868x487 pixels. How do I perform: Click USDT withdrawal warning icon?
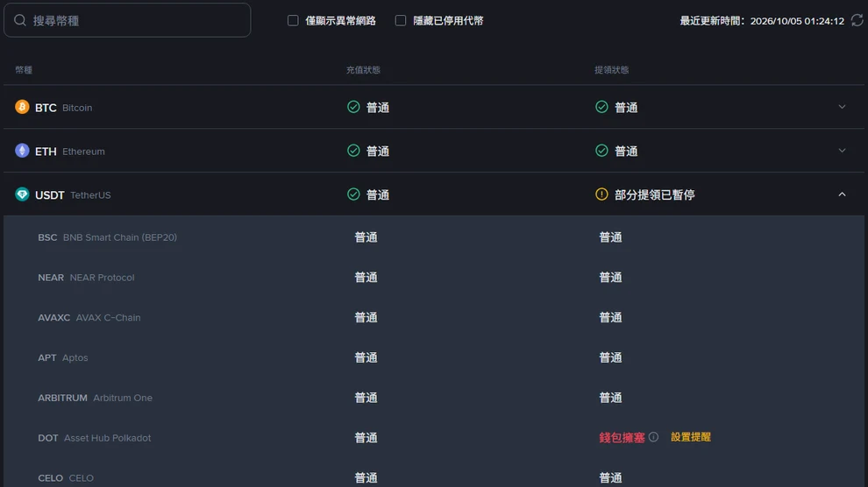pos(601,194)
